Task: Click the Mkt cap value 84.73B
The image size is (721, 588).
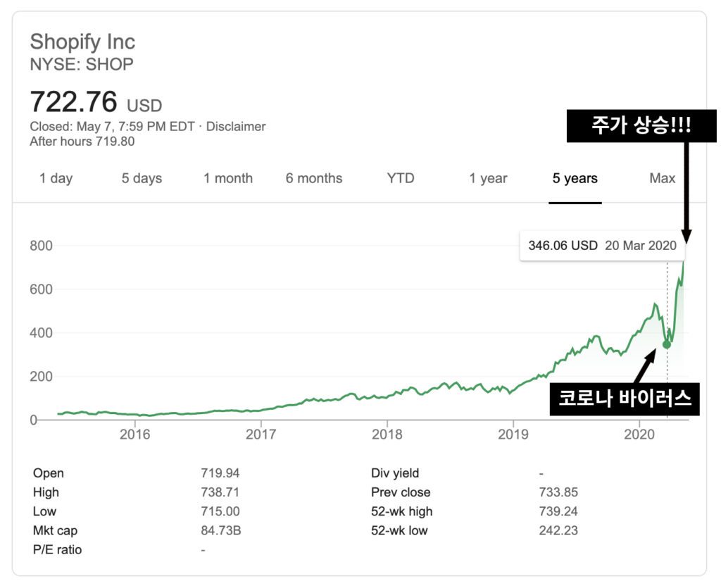Action: 220,530
